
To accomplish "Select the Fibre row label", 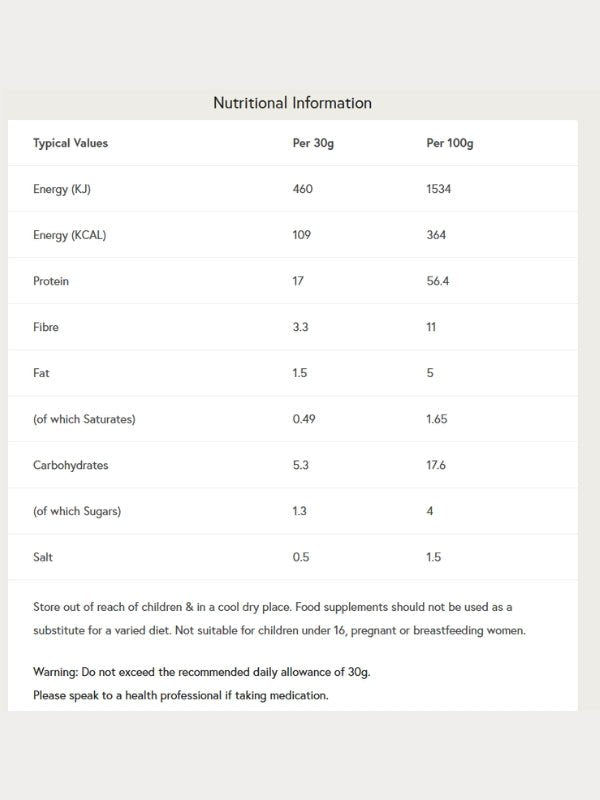I will pos(46,327).
